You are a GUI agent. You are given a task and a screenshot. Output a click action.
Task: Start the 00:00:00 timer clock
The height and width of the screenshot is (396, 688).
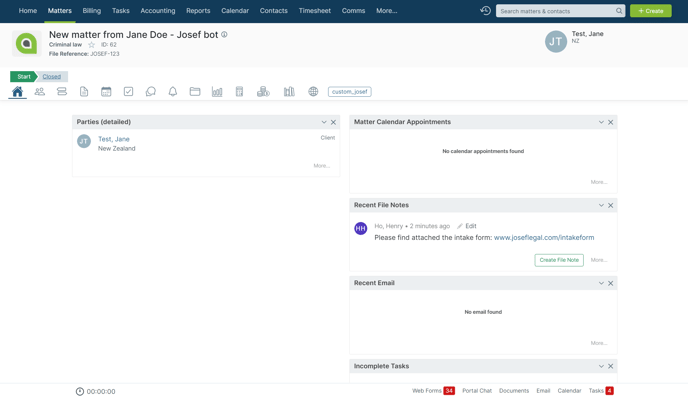79,391
